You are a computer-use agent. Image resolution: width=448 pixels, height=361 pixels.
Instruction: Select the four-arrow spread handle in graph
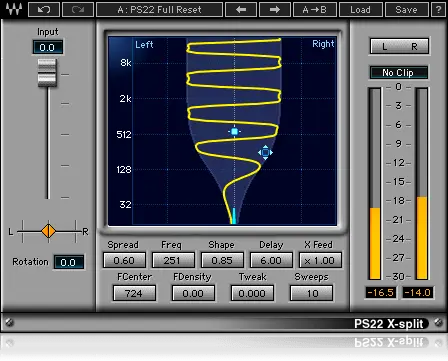[x=265, y=152]
